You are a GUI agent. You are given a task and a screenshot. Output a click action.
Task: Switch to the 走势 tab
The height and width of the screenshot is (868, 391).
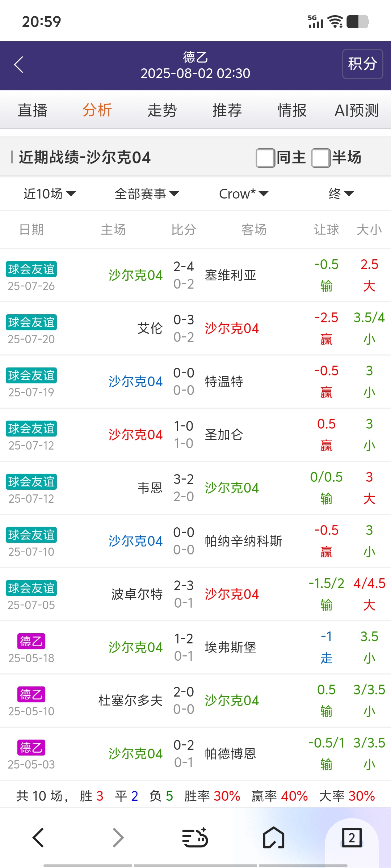tap(162, 110)
